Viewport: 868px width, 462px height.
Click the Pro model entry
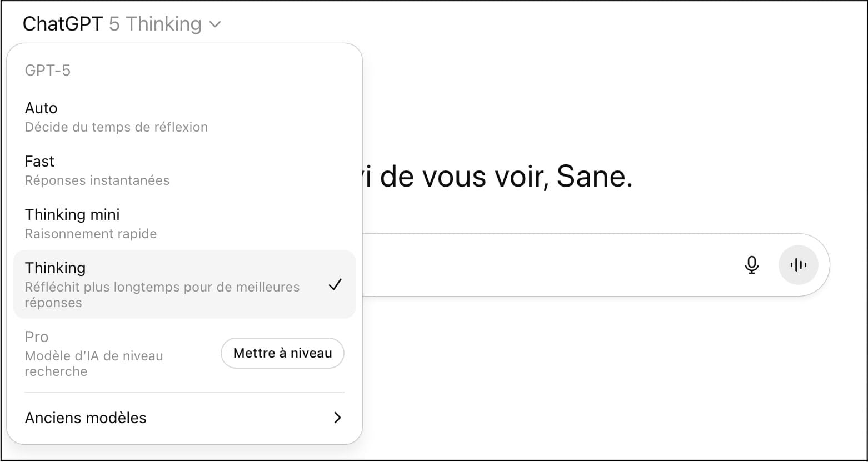(x=37, y=337)
